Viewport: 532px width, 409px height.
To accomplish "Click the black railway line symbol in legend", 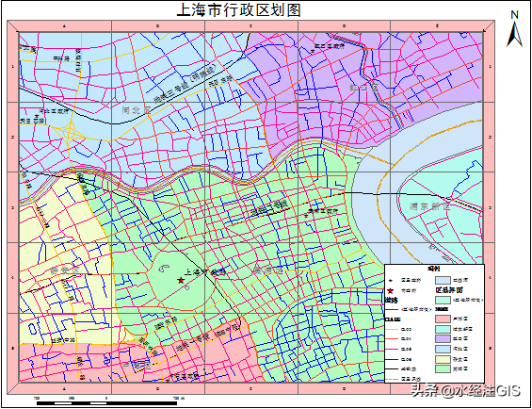I will click(392, 368).
